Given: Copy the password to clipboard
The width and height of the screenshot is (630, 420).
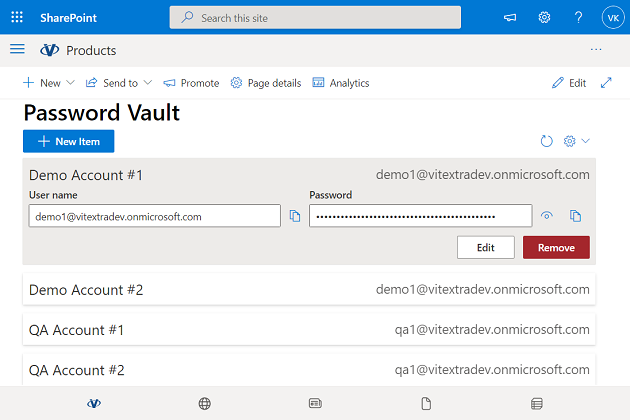Looking at the screenshot, I should coord(575,216).
